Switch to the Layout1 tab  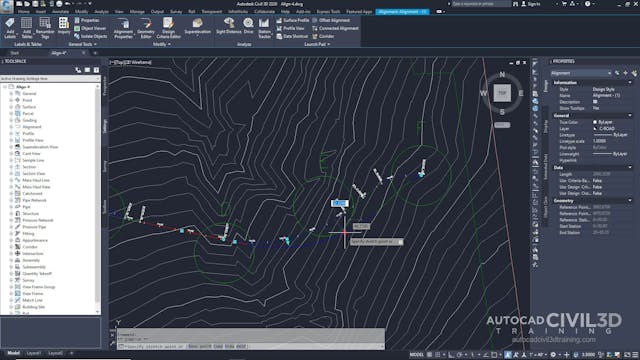coord(33,353)
